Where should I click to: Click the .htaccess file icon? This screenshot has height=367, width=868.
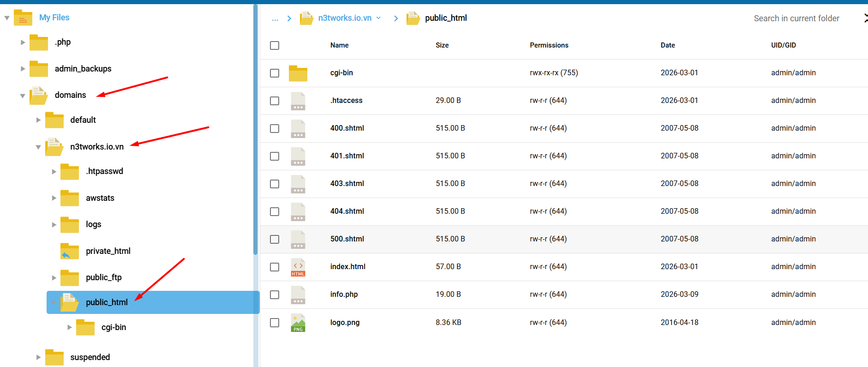pyautogui.click(x=298, y=101)
